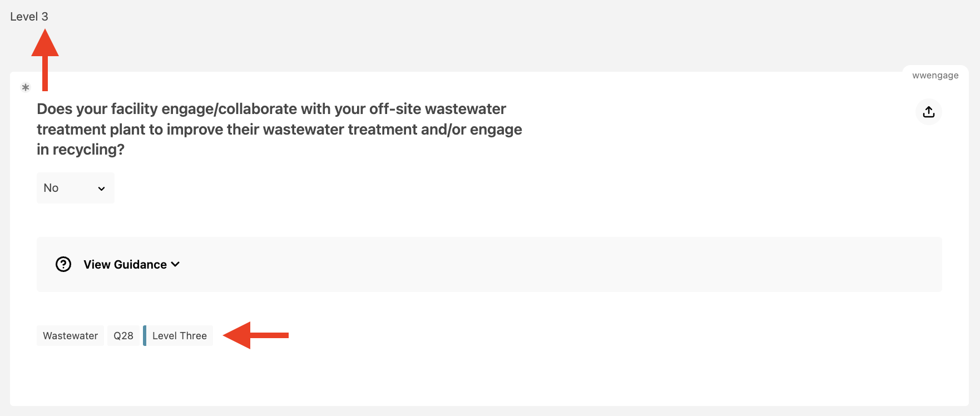
Task: Click the Level Three tag
Action: click(178, 335)
